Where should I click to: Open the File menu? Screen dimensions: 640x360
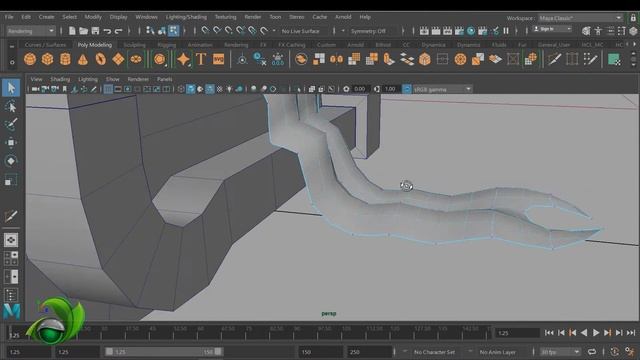coord(9,17)
